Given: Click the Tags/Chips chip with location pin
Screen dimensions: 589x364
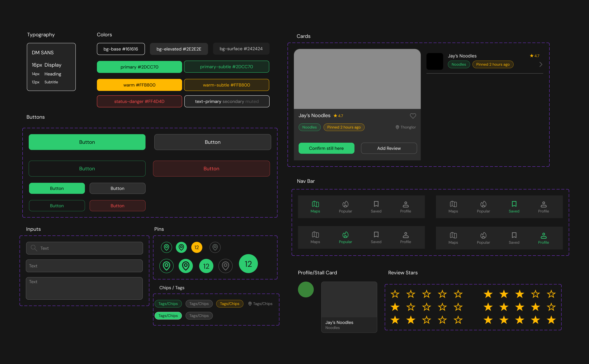Looking at the screenshot, I should pos(260,304).
